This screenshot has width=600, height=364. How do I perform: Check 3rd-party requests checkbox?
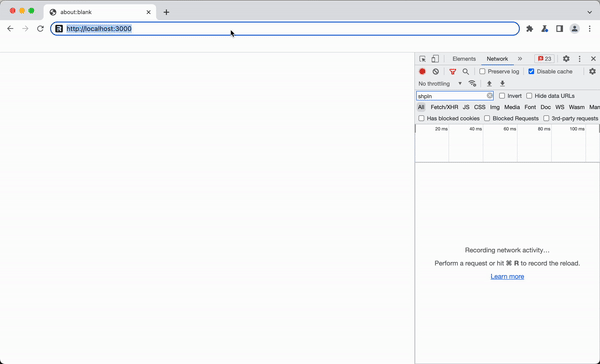pyautogui.click(x=546, y=118)
